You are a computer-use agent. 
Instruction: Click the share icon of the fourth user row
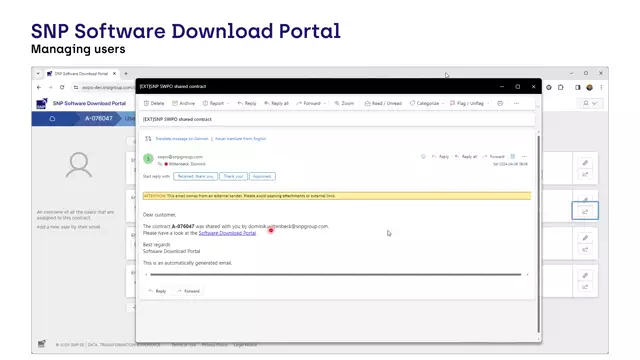pos(585,287)
